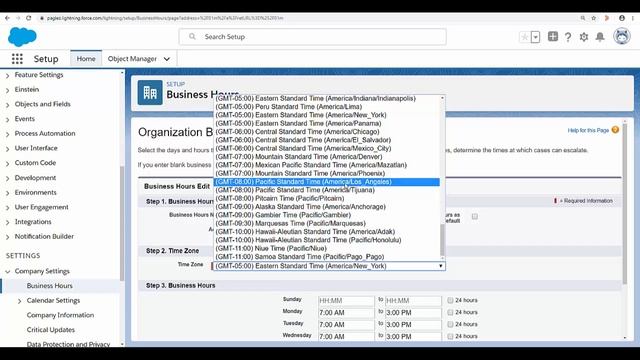Screen dimensions: 640x360
Task: Select Mountain Standard Time (America/Denver) option
Action: pyautogui.click(x=327, y=157)
